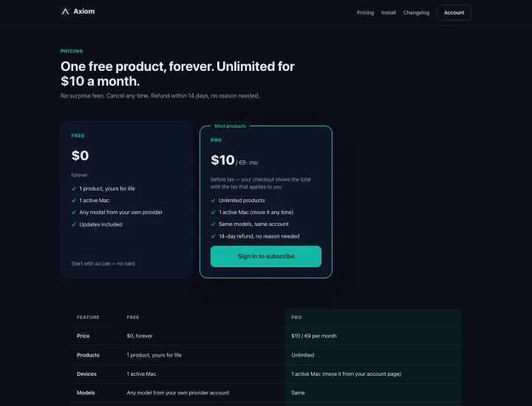Screen dimensions: 532x406
Task: Click the FREE table column header
Action: coord(133,317)
